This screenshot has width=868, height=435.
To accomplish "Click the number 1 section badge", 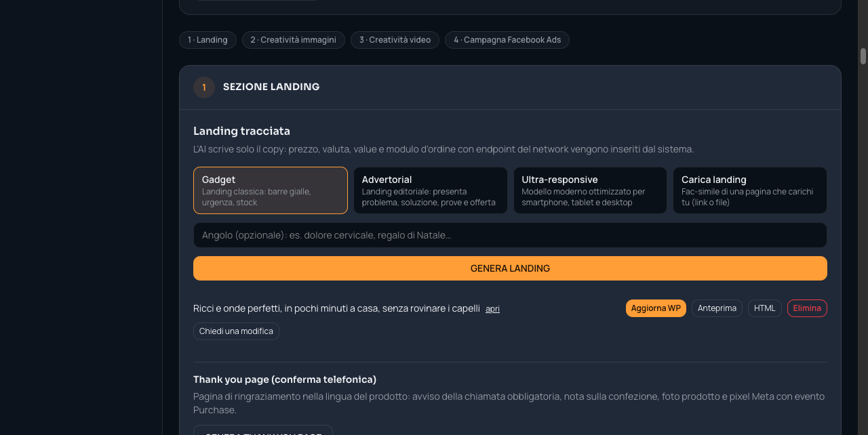I will point(204,87).
